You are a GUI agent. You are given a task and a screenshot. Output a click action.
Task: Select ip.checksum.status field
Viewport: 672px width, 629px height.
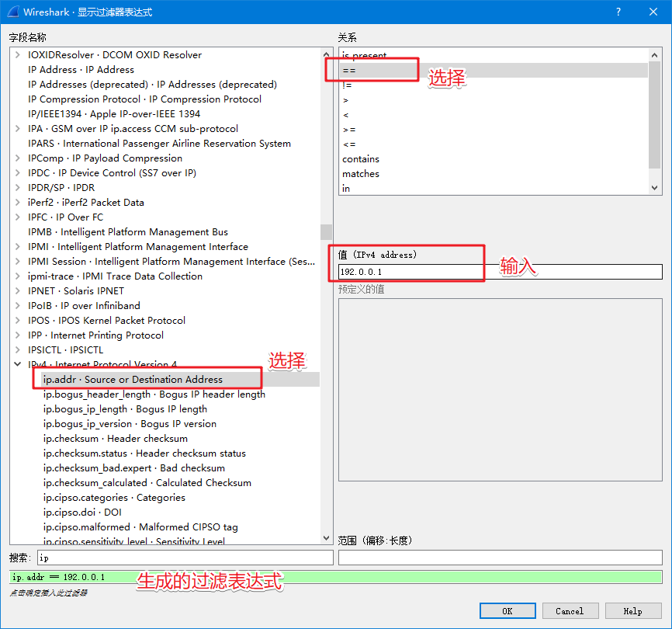point(144,454)
